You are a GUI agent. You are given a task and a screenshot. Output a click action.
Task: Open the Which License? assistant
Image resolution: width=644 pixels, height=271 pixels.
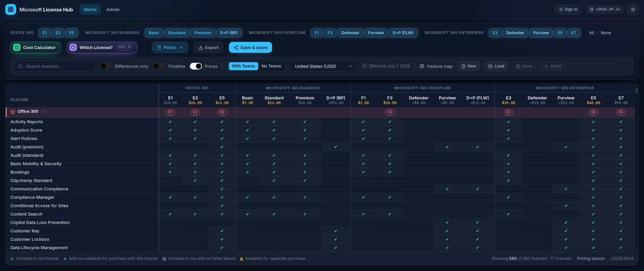(x=102, y=47)
